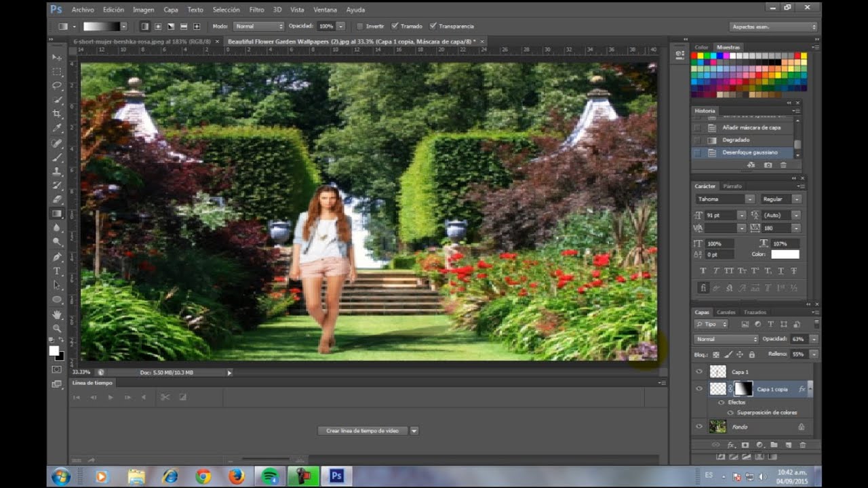868x488 pixels.
Task: Uncheck the Tramado checkbox
Action: click(395, 26)
